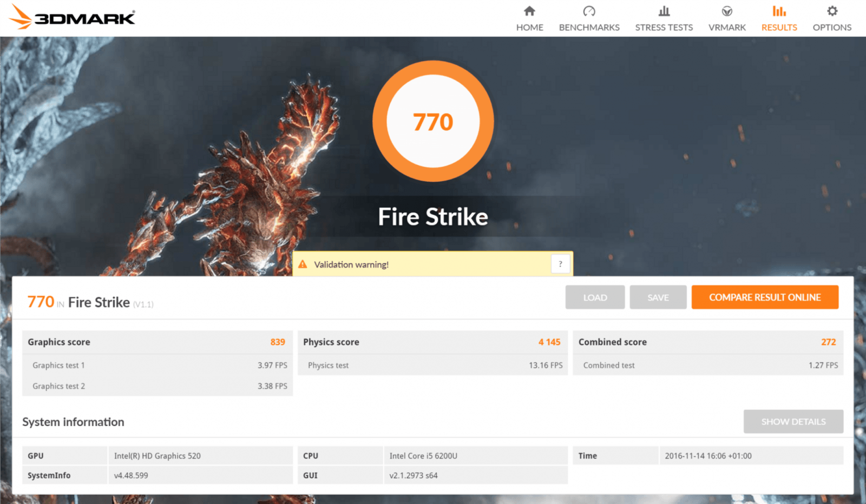This screenshot has height=504, width=866.
Task: Click the Physics score header row
Action: point(432,342)
